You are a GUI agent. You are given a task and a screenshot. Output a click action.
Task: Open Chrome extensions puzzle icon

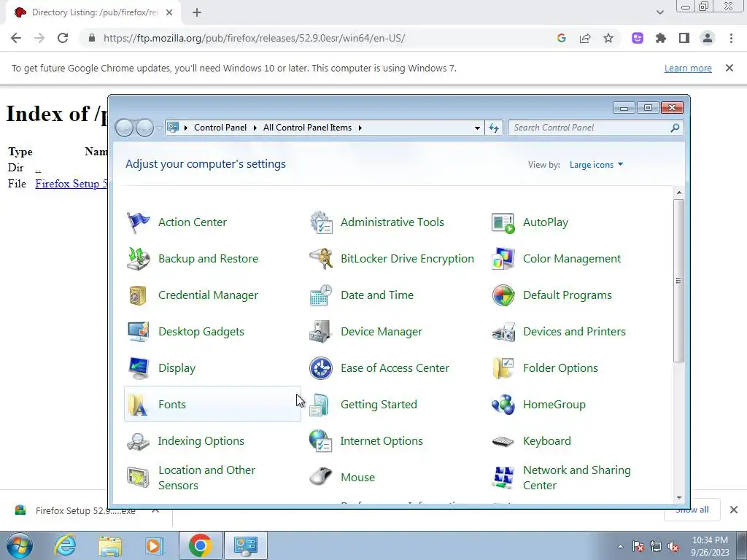click(660, 38)
